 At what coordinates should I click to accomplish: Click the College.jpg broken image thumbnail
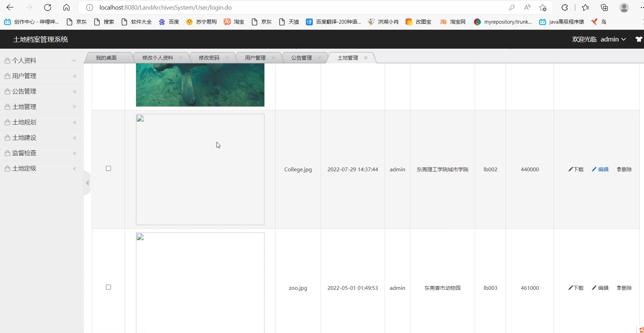200,169
